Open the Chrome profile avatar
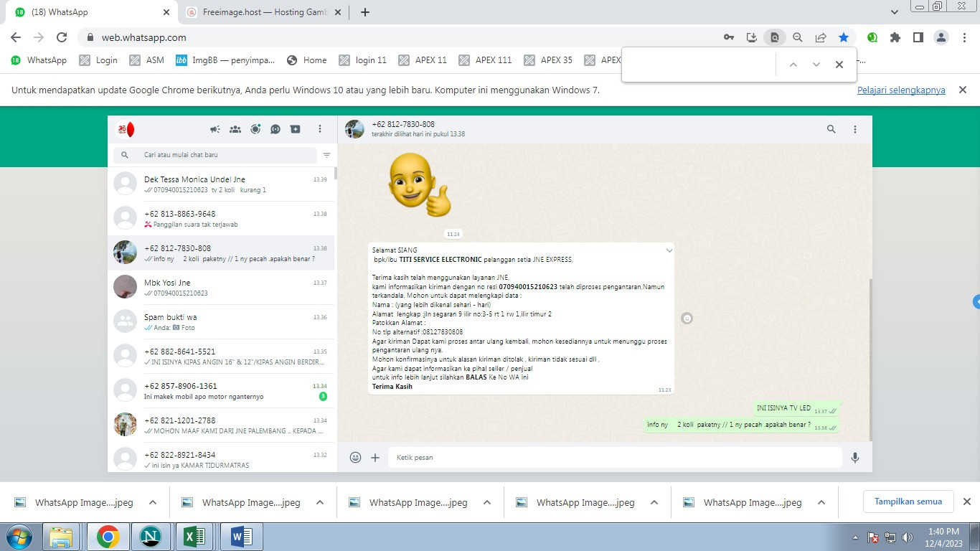 tap(942, 37)
